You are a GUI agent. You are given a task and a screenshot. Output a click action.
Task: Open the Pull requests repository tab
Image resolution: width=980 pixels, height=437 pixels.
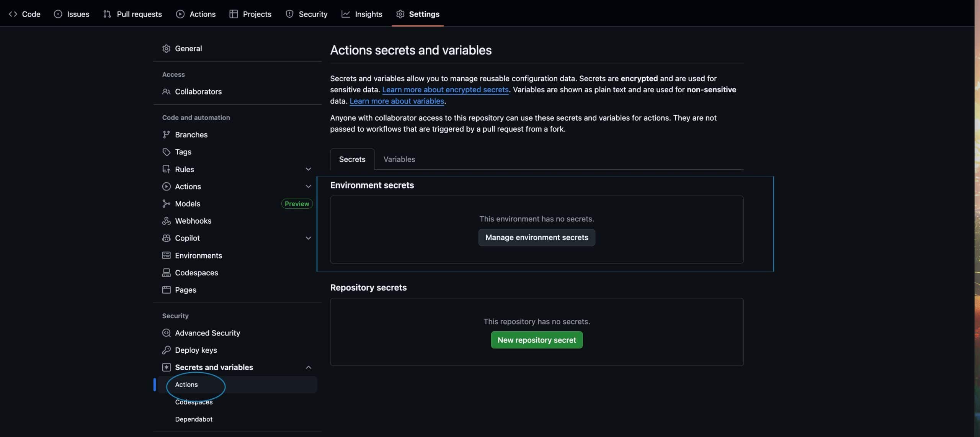click(132, 14)
